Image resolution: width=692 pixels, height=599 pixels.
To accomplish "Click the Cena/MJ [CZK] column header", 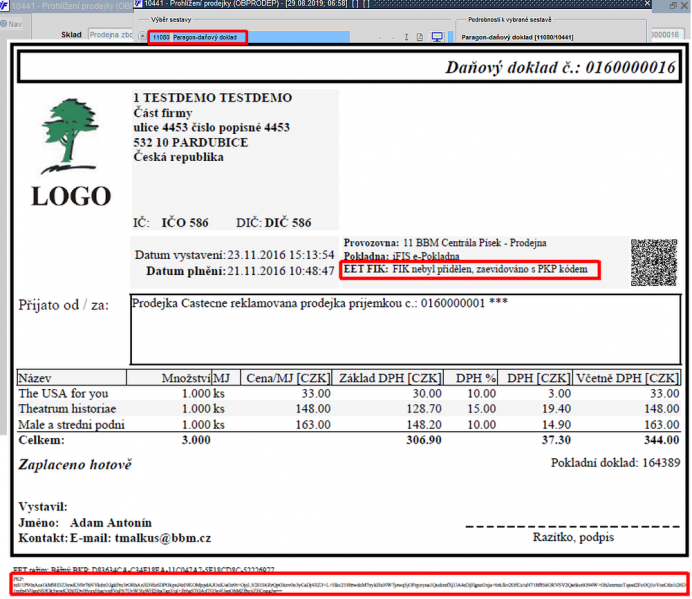I will pos(288,378).
